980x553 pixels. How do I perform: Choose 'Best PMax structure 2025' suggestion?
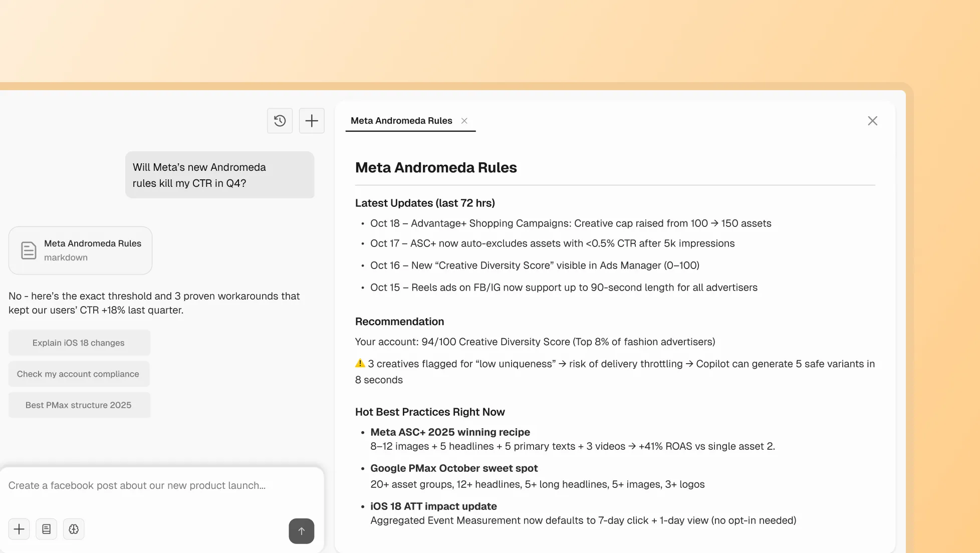pyautogui.click(x=79, y=405)
